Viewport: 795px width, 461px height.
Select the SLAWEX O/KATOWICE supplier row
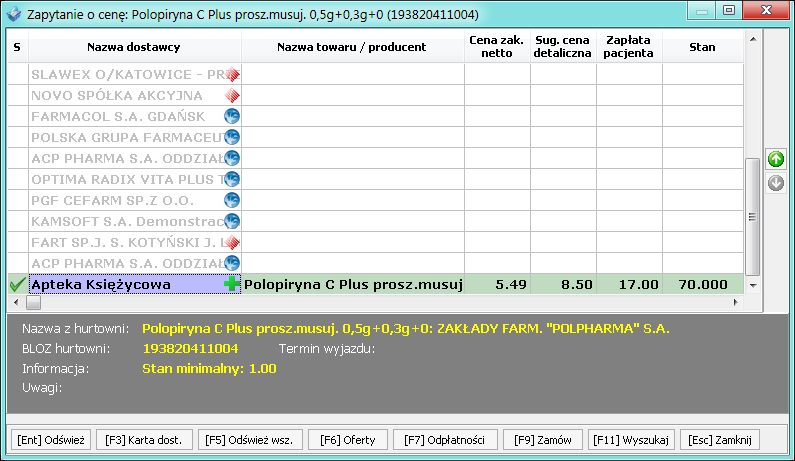click(x=376, y=75)
